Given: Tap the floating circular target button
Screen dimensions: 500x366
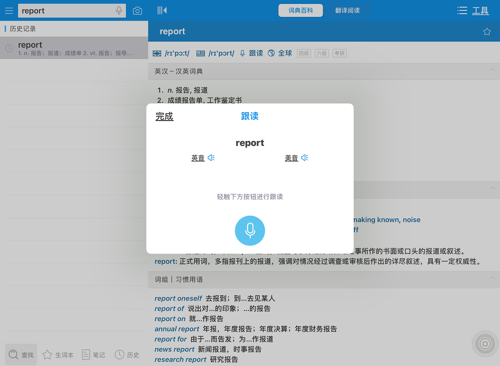Looking at the screenshot, I should [485, 344].
